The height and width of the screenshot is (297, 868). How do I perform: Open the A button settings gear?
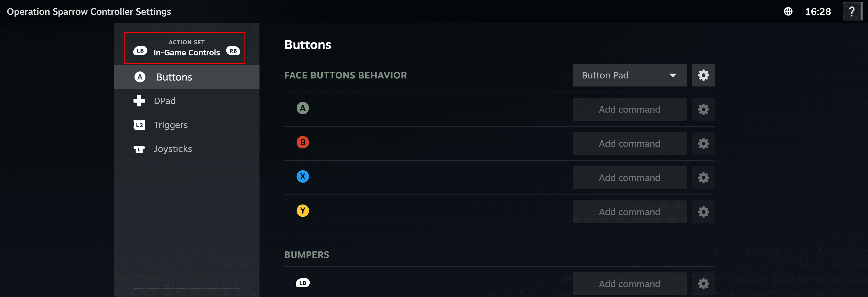coord(703,109)
